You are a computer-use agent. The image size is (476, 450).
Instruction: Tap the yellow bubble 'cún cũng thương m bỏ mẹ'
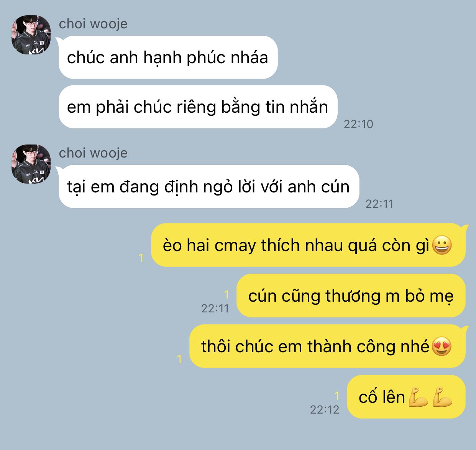(x=351, y=296)
